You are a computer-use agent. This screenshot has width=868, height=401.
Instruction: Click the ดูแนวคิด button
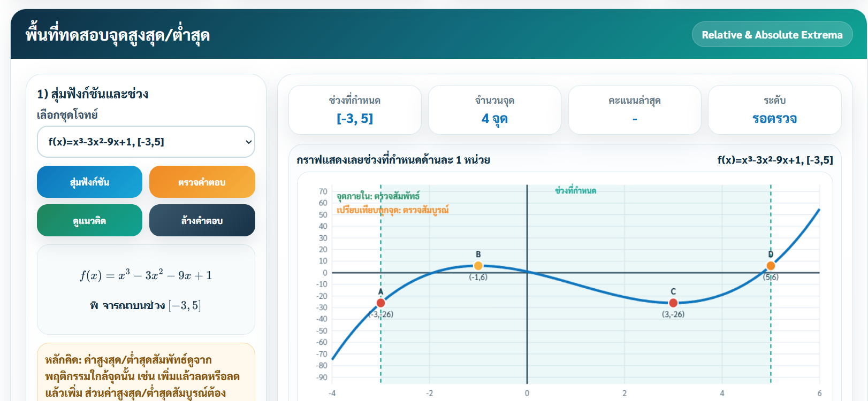click(89, 220)
